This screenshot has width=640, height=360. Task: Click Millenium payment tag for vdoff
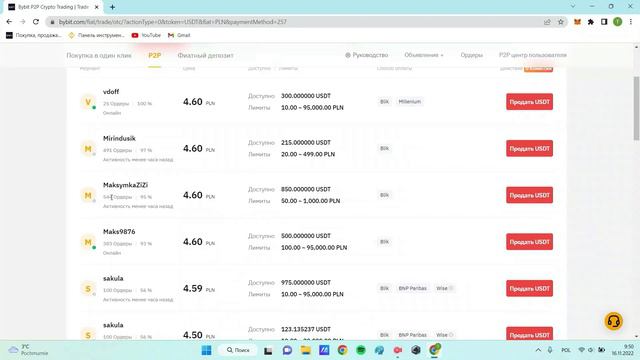[409, 102]
